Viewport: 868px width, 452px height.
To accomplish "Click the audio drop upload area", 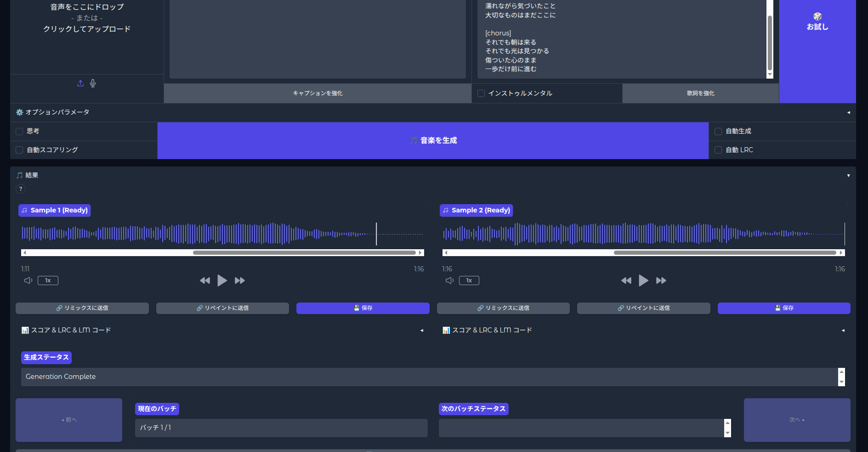I will [87, 37].
